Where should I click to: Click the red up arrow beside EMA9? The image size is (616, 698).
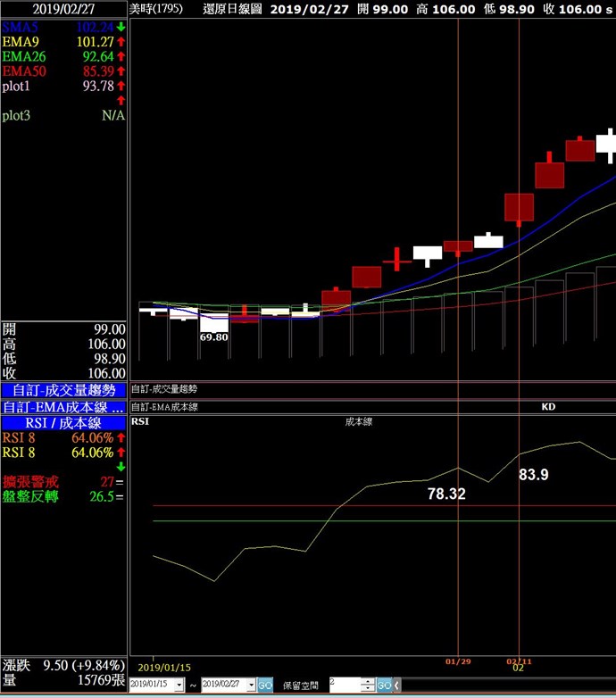[x=121, y=42]
